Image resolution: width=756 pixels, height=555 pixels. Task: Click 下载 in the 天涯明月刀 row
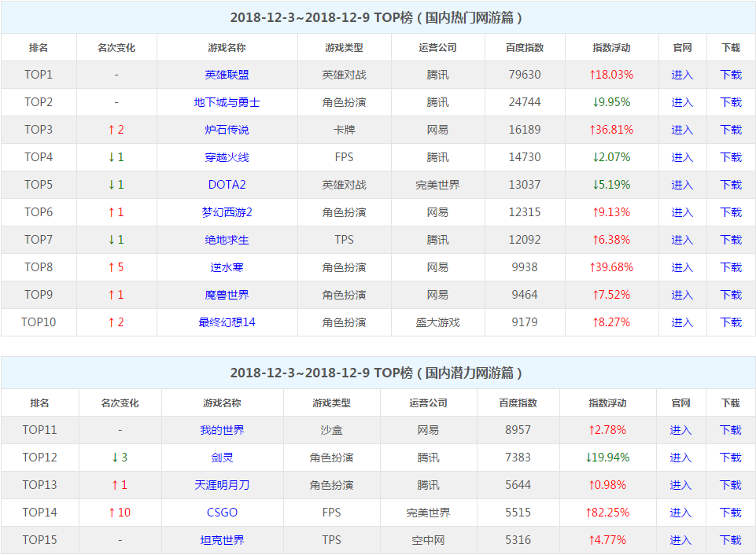(x=731, y=485)
